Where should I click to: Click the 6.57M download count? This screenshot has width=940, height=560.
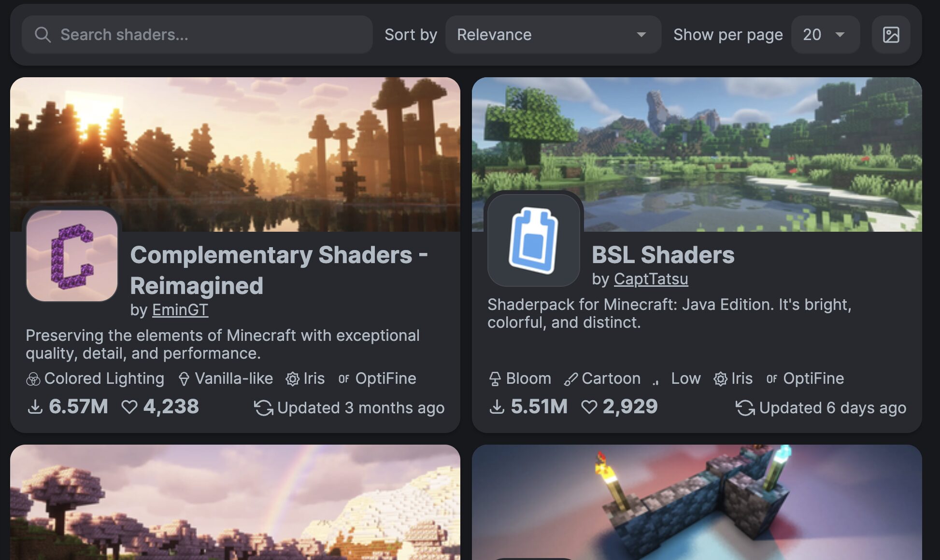[x=78, y=406]
